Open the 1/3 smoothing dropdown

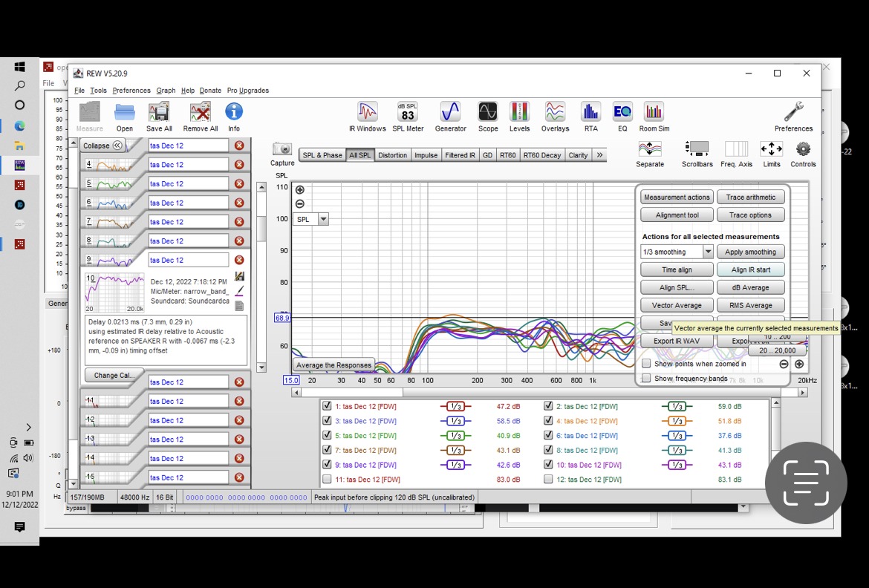[x=708, y=252]
